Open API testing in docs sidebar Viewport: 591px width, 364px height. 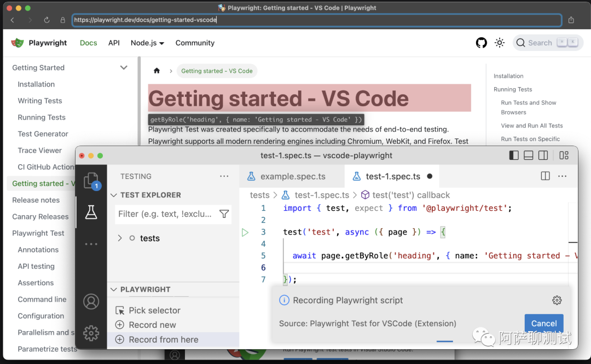tap(36, 267)
